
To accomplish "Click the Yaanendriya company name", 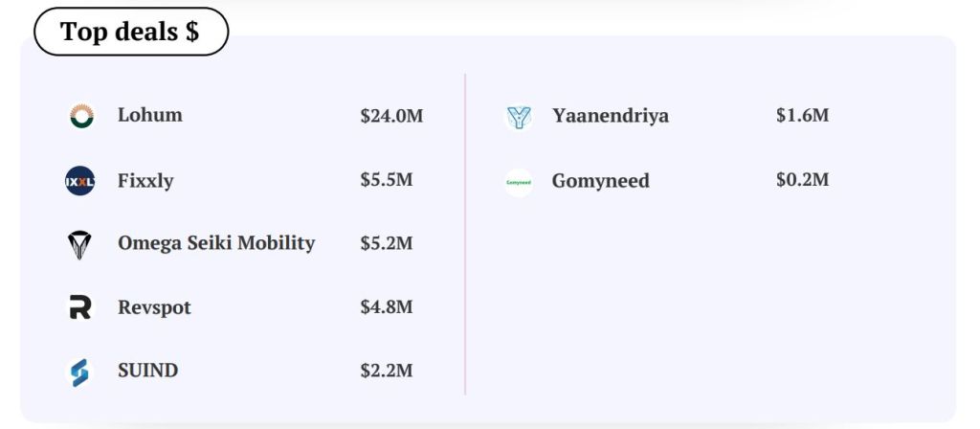I will [611, 116].
